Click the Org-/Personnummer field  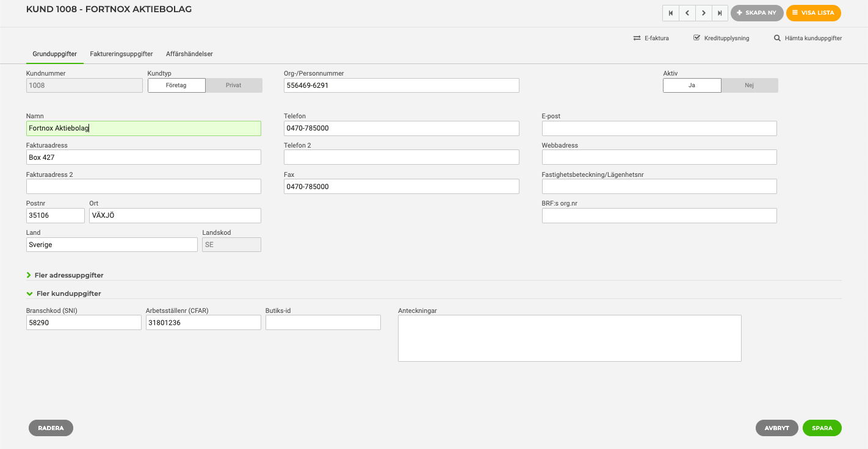[402, 85]
